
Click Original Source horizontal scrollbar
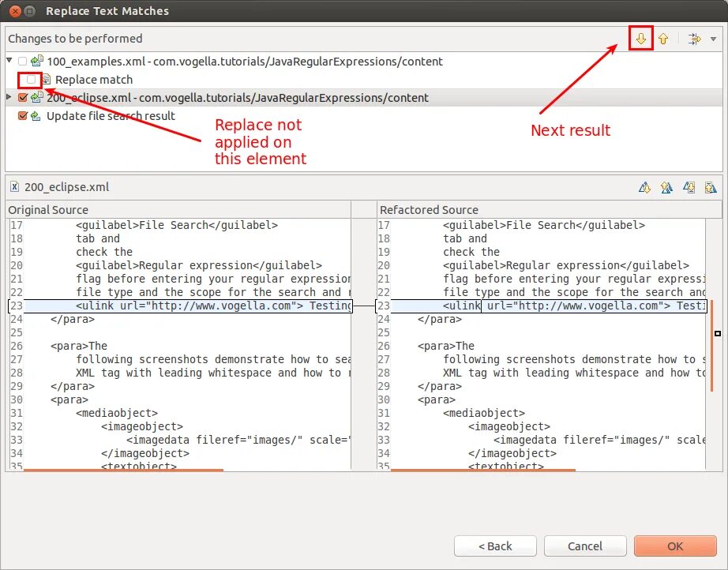click(123, 470)
